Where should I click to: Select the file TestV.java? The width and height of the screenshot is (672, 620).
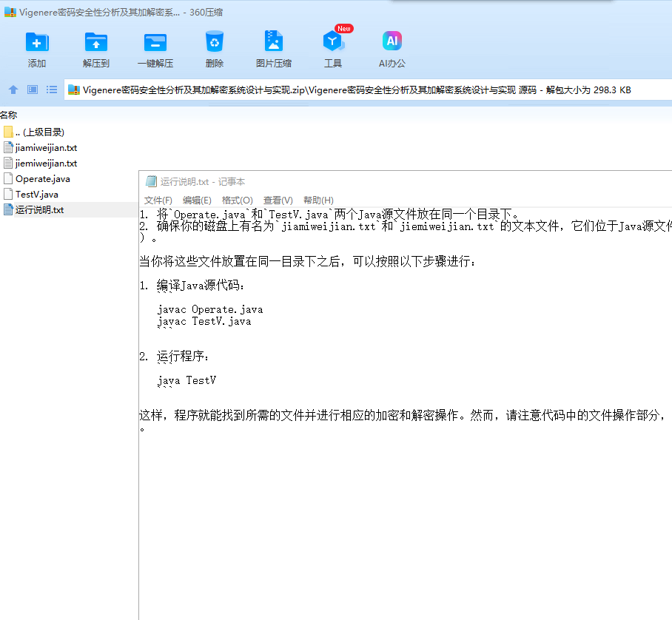click(x=37, y=194)
